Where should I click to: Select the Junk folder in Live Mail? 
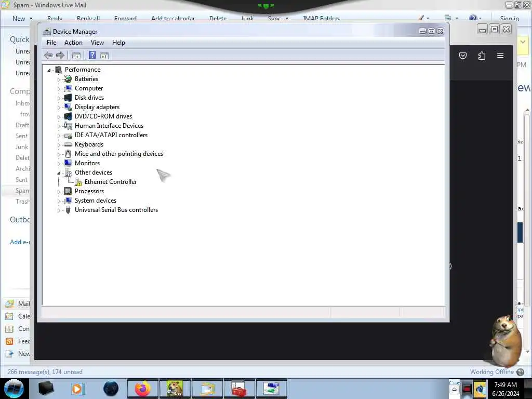[x=21, y=147]
